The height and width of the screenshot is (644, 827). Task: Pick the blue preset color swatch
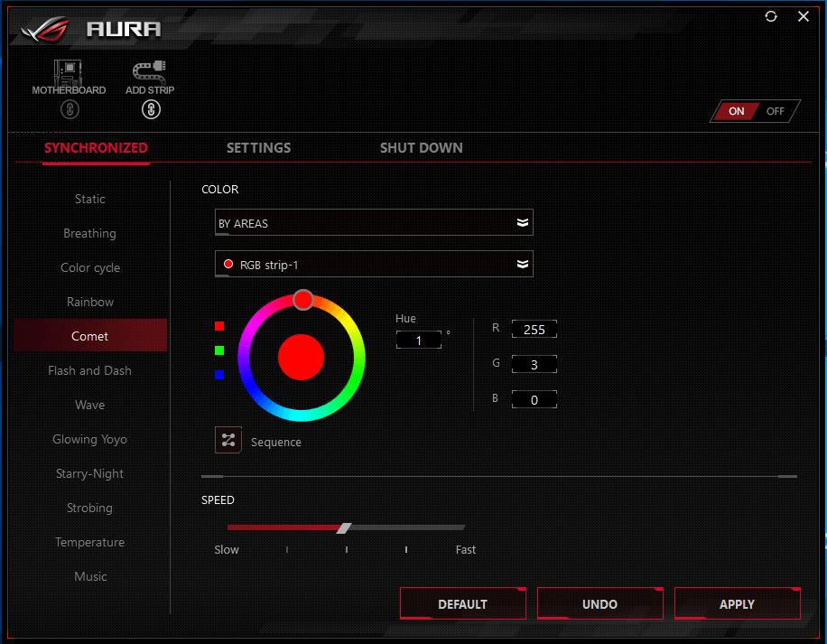tap(219, 375)
